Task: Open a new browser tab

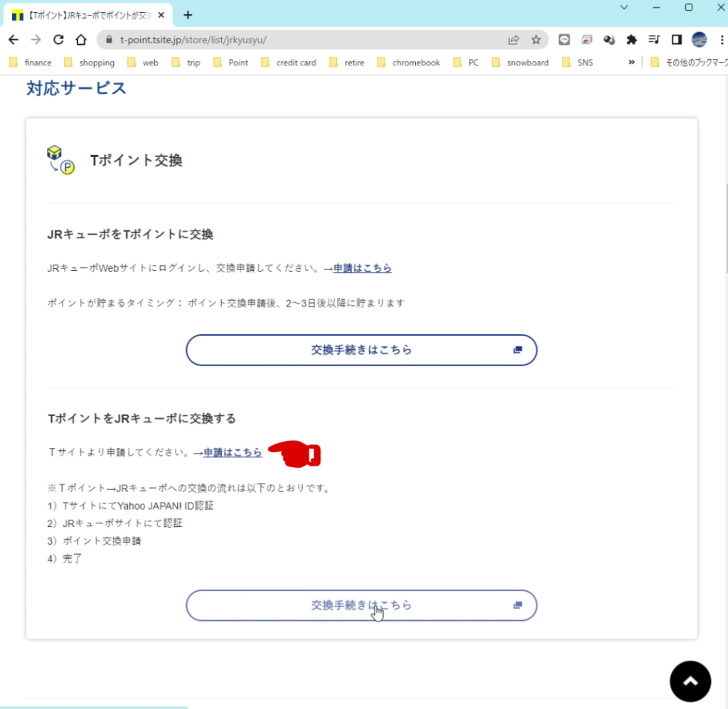Action: tap(188, 15)
